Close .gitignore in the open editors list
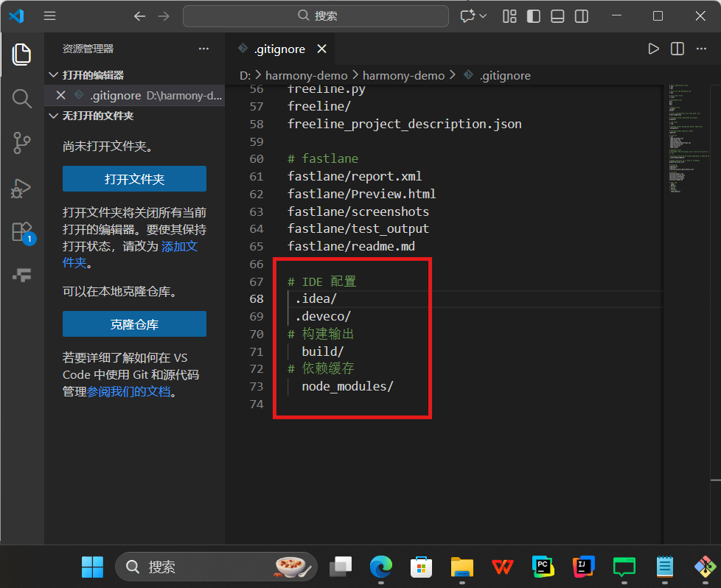The image size is (721, 588). tap(60, 95)
